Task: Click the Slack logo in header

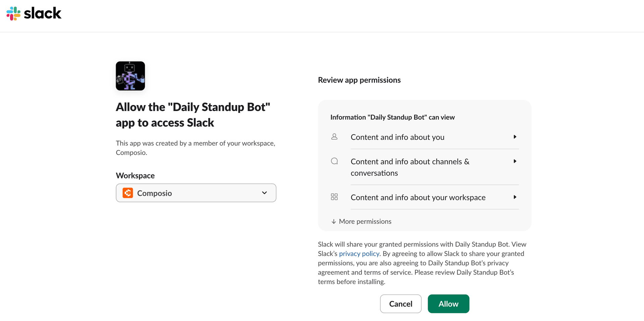Action: point(34,13)
